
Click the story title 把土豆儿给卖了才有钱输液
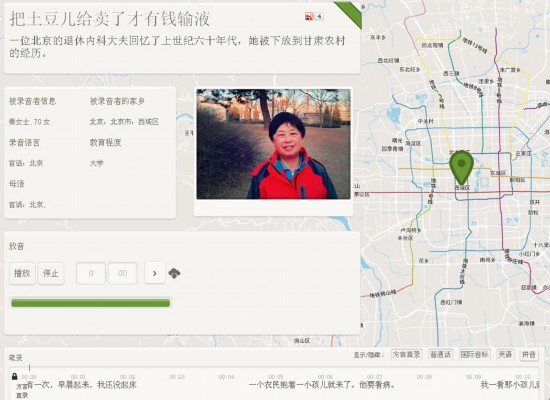tap(110, 19)
